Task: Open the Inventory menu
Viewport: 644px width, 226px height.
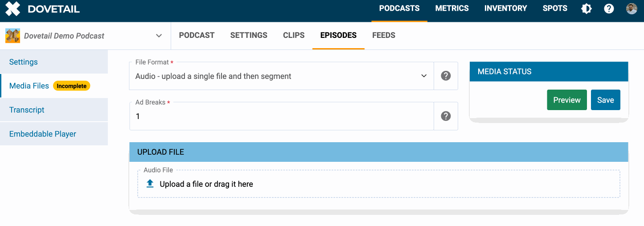Action: [505, 8]
